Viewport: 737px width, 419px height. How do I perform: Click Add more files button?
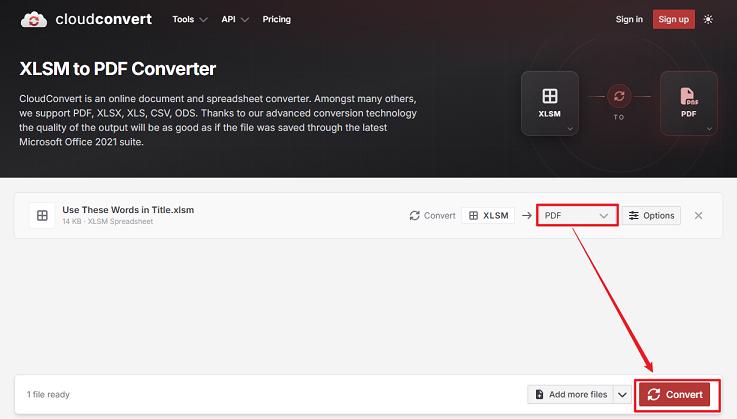tap(571, 395)
